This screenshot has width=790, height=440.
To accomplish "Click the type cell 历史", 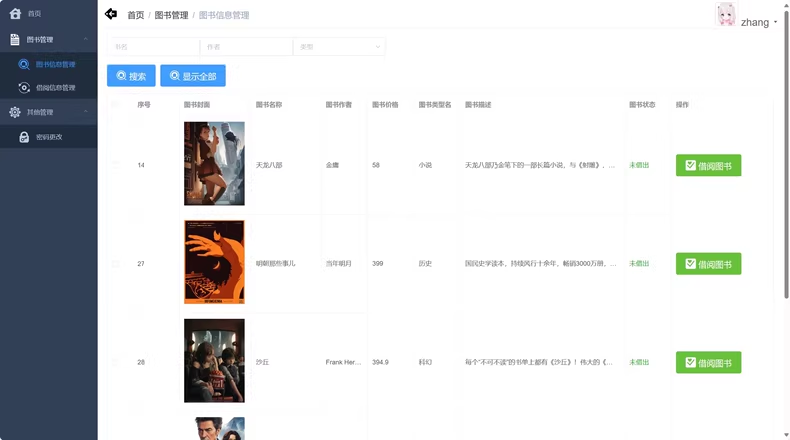I will 425,264.
